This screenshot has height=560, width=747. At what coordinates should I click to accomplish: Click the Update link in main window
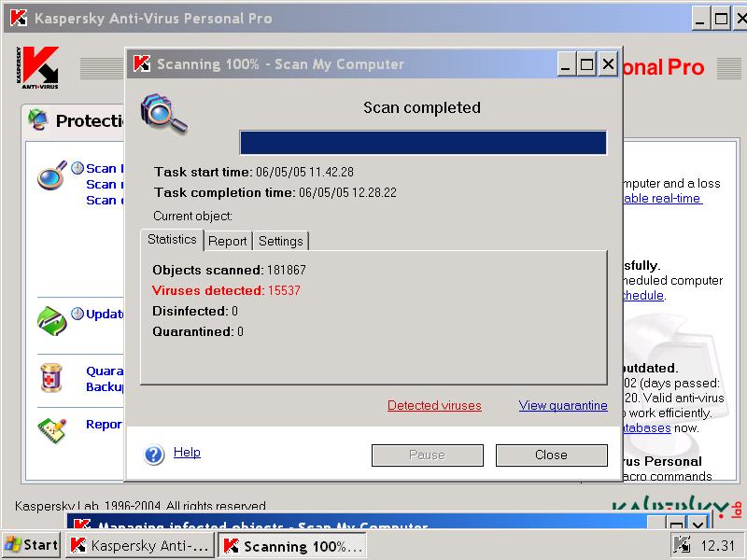pyautogui.click(x=105, y=314)
